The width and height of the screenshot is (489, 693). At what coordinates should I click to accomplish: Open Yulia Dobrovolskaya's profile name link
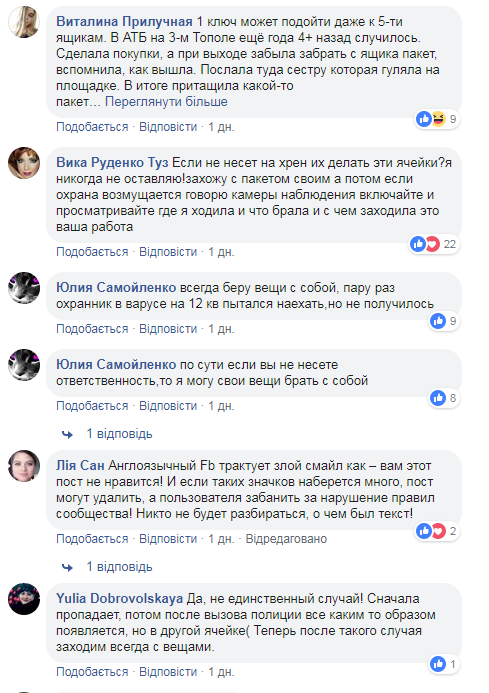coord(119,598)
